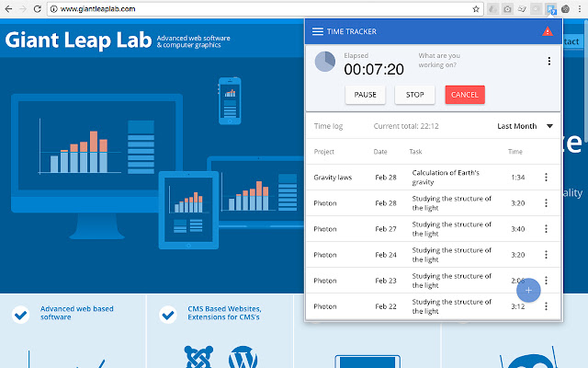Select the Feb 27 date cell
588x368 pixels.
(x=386, y=229)
